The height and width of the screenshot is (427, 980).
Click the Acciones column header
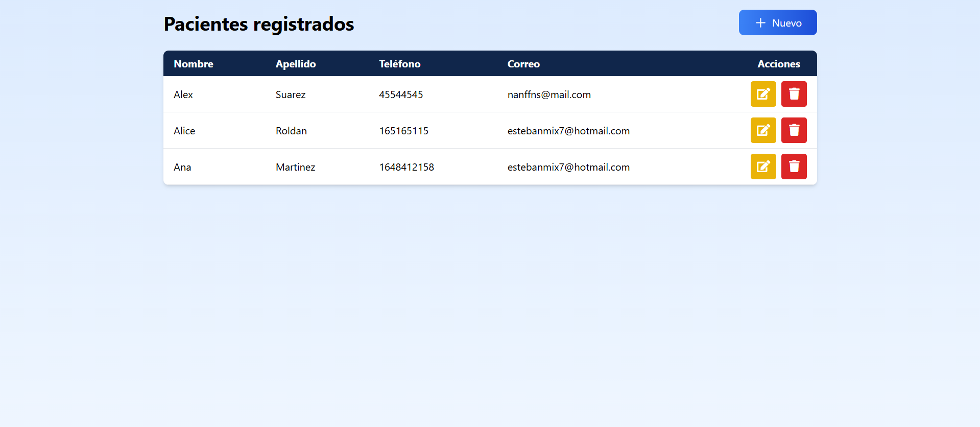point(778,64)
